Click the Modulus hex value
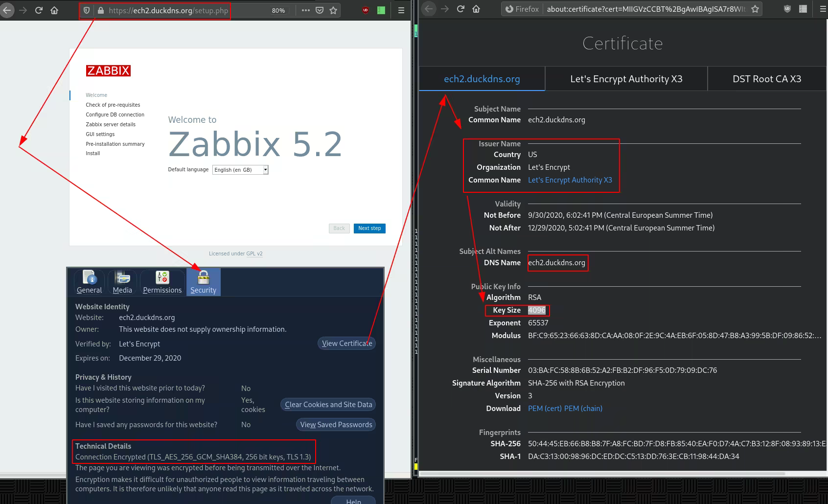This screenshot has width=828, height=504. [x=674, y=336]
